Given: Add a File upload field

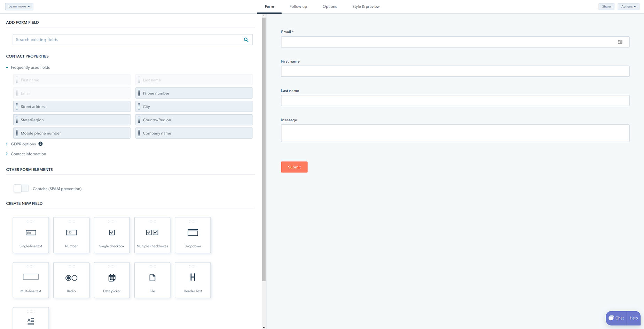Looking at the screenshot, I should point(152,280).
